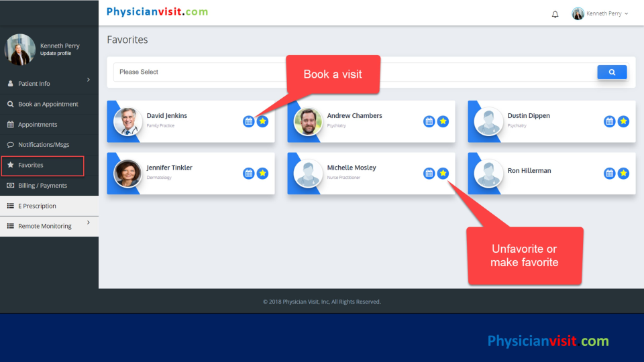Image resolution: width=644 pixels, height=362 pixels.
Task: Open Notifications/Msgs in sidebar
Action: pos(49,145)
